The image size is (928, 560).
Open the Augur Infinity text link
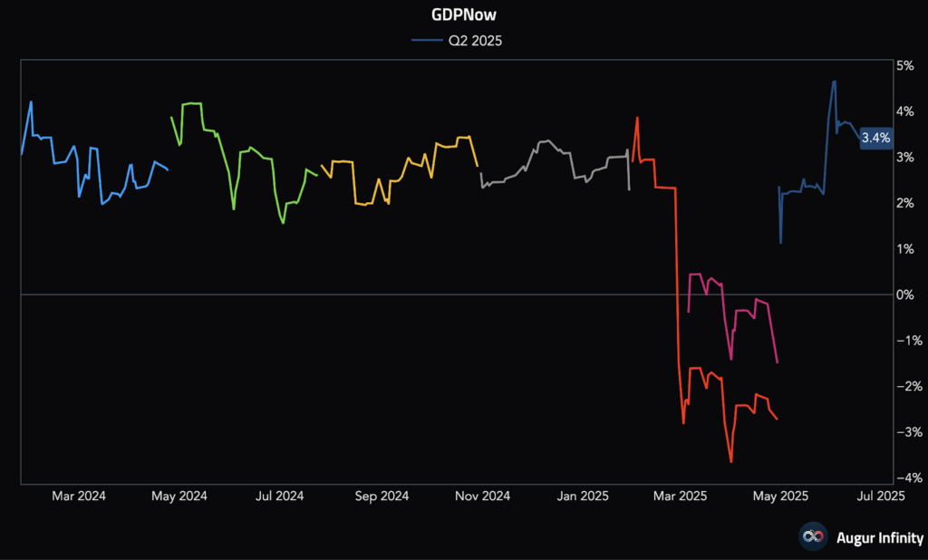(879, 537)
